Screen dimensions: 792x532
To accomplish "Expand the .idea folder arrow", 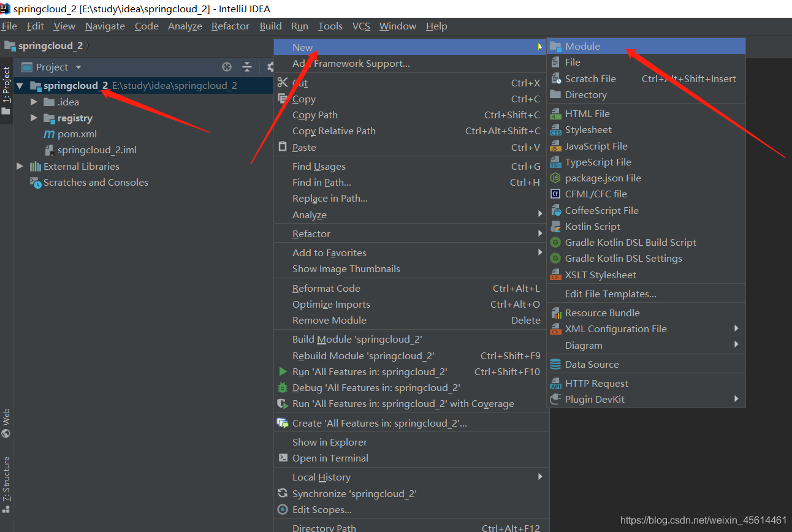I will point(34,102).
